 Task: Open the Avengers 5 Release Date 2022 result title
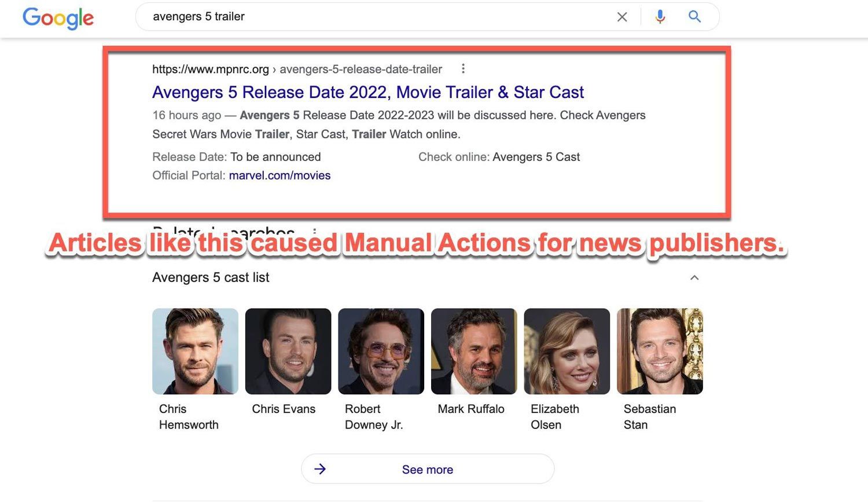point(368,92)
